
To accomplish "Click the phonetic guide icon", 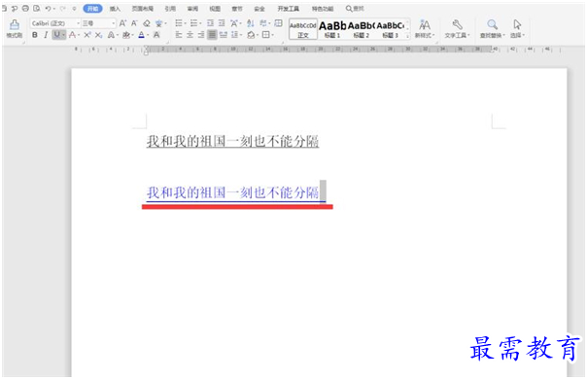I will (159, 23).
